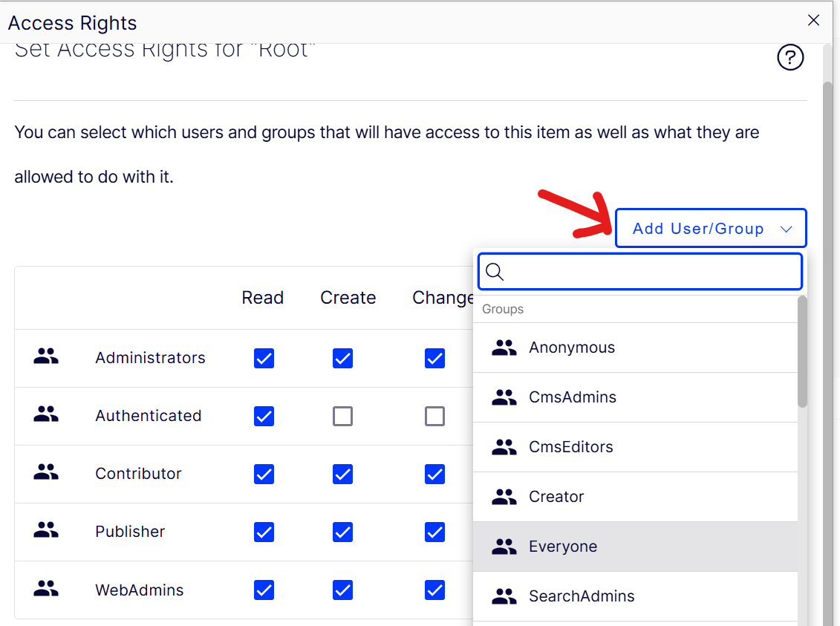Pick CmsEditors from the dropdown list
The image size is (840, 626).
(570, 447)
